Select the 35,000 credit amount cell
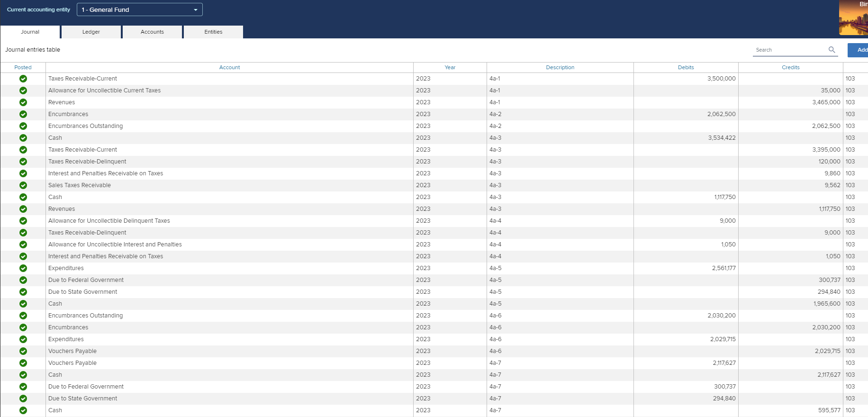The width and height of the screenshot is (868, 417). click(791, 91)
